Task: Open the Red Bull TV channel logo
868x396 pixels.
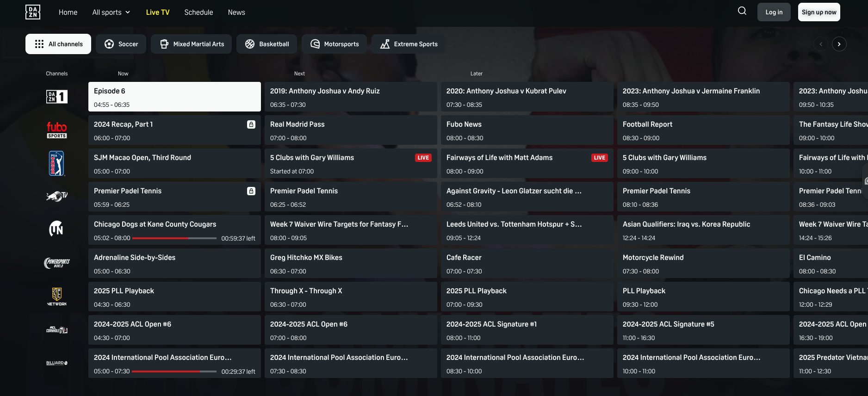Action: tap(57, 197)
